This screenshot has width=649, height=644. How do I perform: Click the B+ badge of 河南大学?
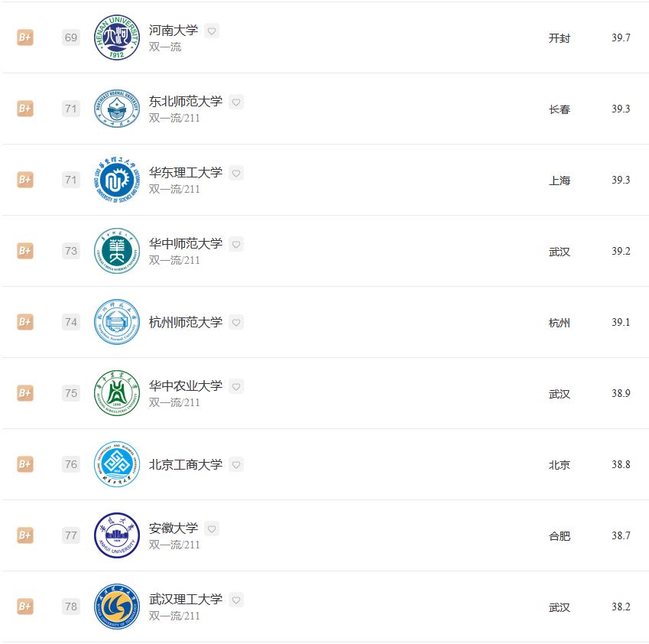tap(24, 37)
